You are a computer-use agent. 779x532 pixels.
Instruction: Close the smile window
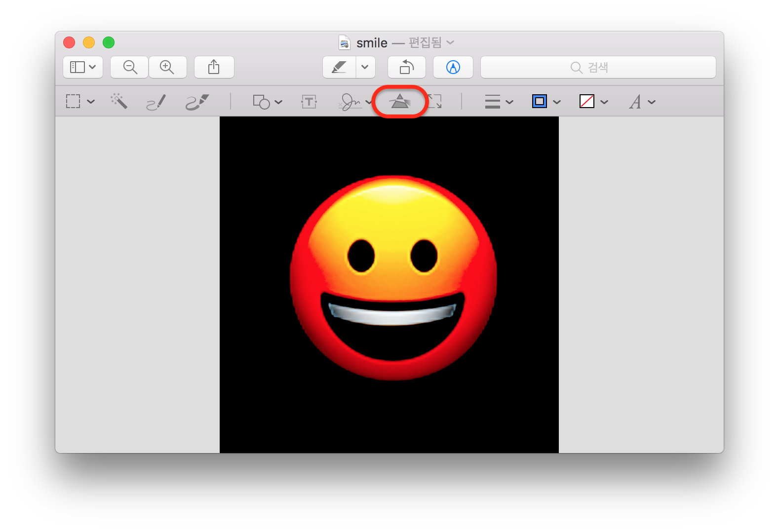click(x=69, y=42)
